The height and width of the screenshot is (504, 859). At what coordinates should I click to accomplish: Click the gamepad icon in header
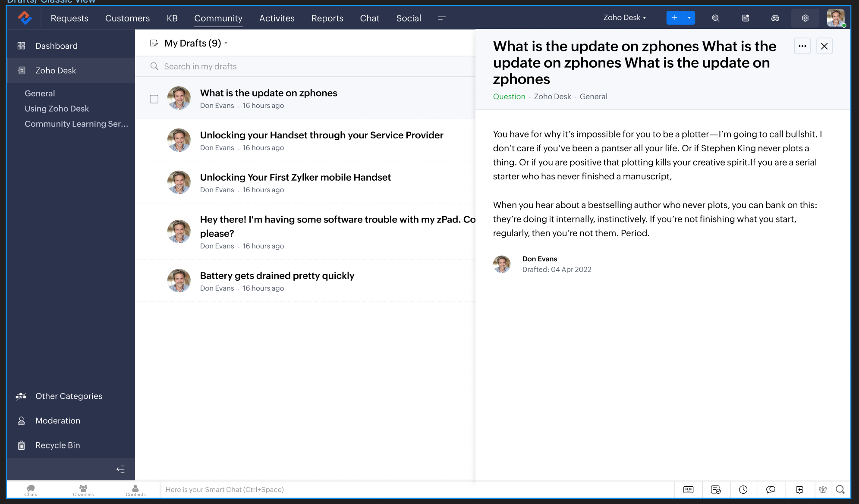coord(775,18)
